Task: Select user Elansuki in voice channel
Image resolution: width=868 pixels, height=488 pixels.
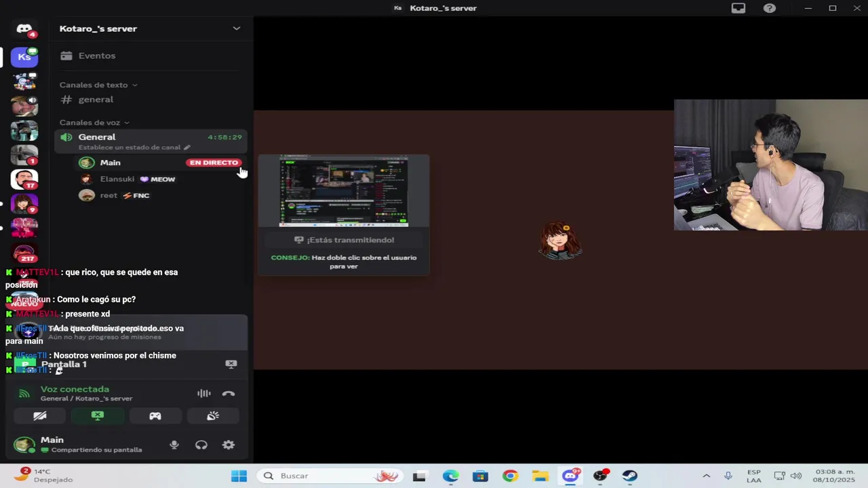Action: (117, 179)
